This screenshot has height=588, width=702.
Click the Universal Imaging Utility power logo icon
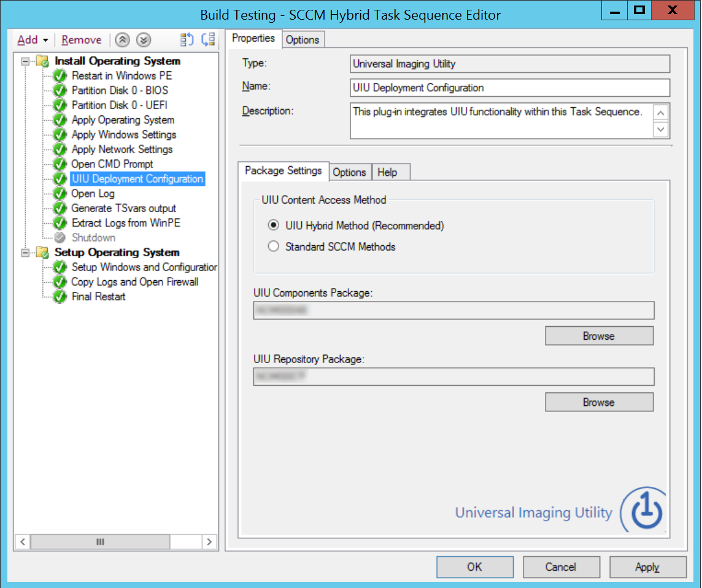(x=644, y=510)
